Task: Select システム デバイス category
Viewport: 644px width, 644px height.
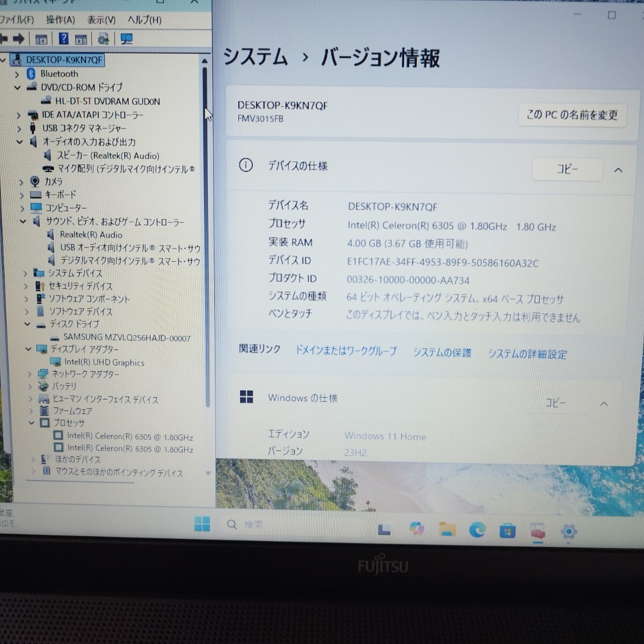Action: tap(75, 273)
